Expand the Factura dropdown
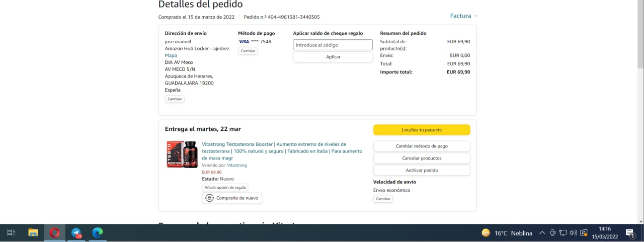Image resolution: width=644 pixels, height=242 pixels. point(463,16)
